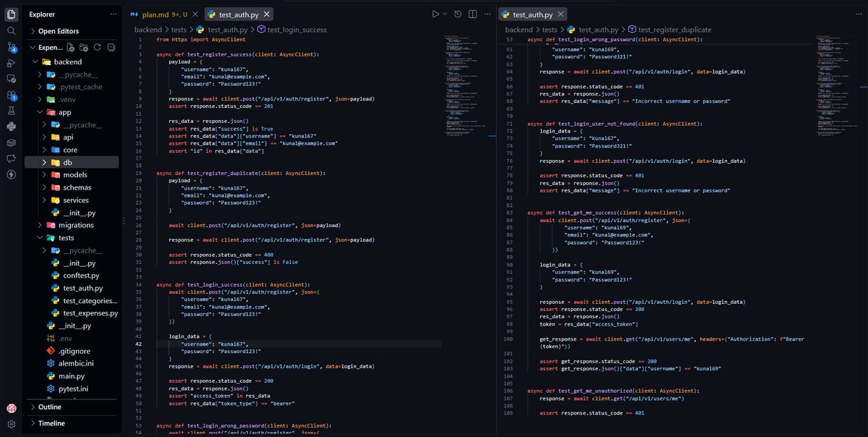Open the .gitignore file
This screenshot has width=868, height=437.
pyautogui.click(x=73, y=351)
